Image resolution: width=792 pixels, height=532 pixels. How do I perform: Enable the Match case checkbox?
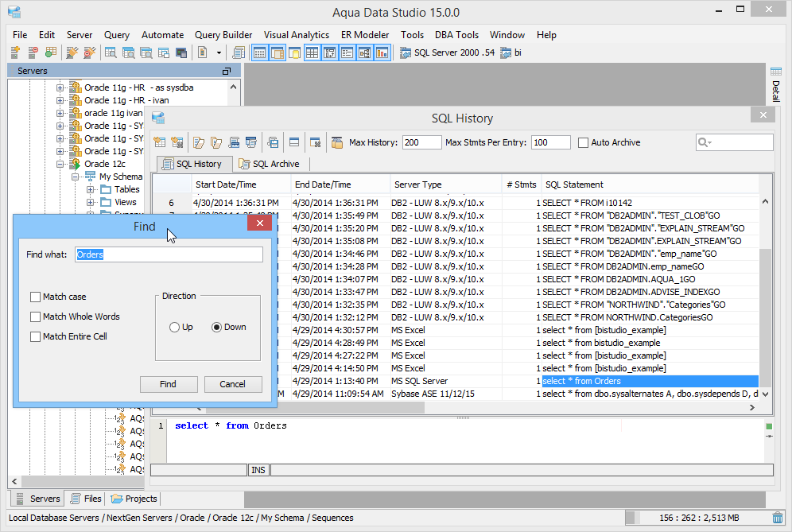tap(35, 297)
